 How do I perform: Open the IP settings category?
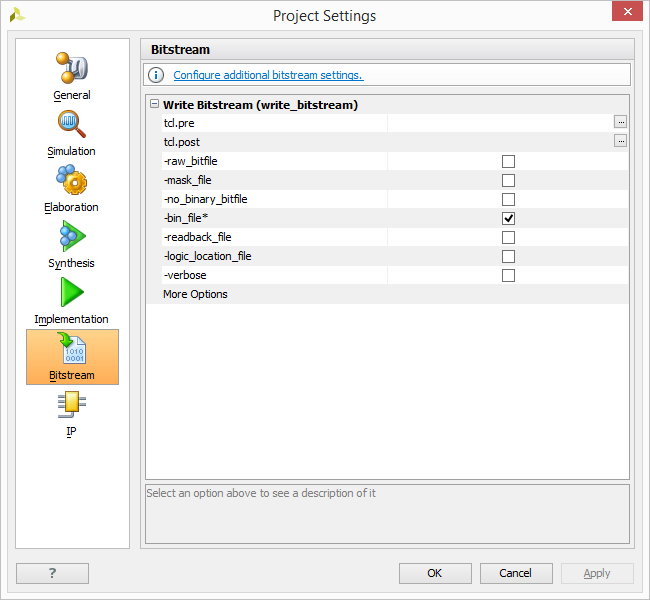click(72, 415)
